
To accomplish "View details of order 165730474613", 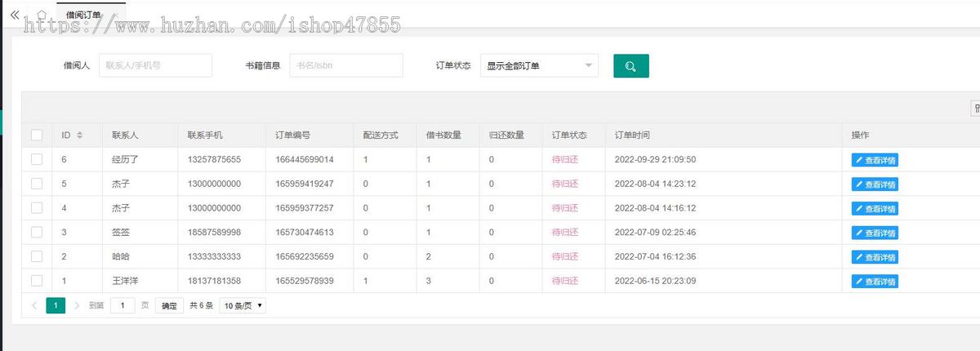I will coord(875,233).
